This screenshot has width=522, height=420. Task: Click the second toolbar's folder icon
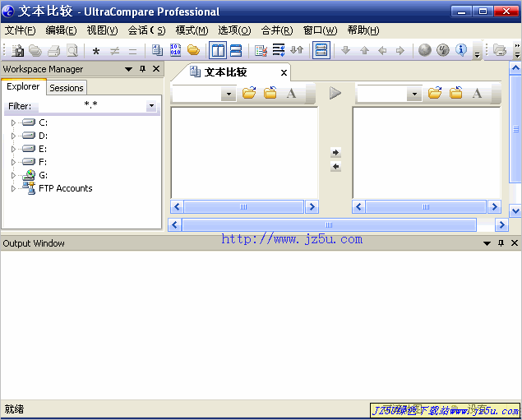[499, 50]
